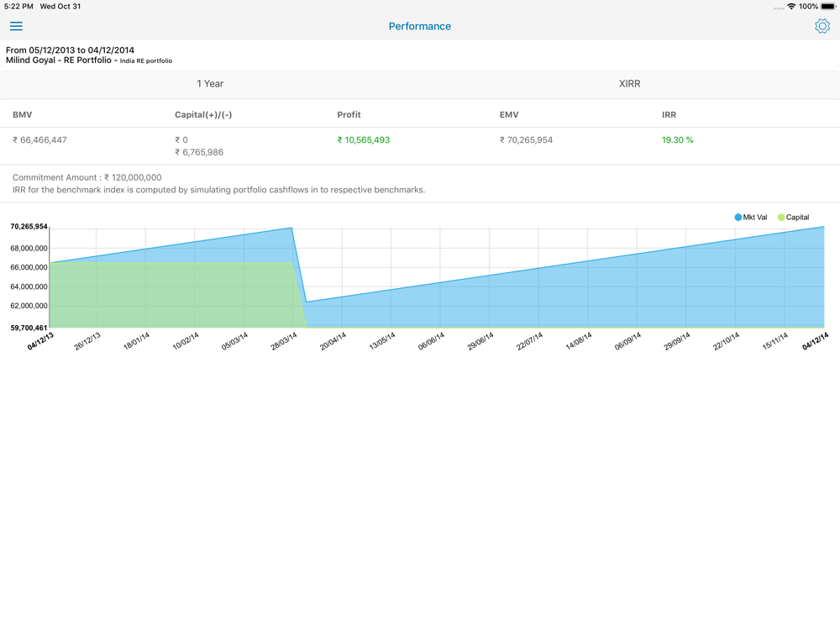The image size is (840, 630).
Task: Select the 1 Year period tab
Action: 210,84
